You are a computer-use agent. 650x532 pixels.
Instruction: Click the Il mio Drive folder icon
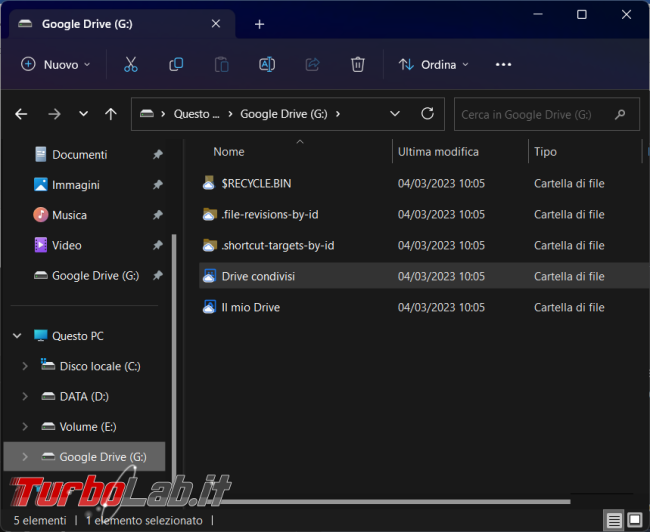click(209, 307)
